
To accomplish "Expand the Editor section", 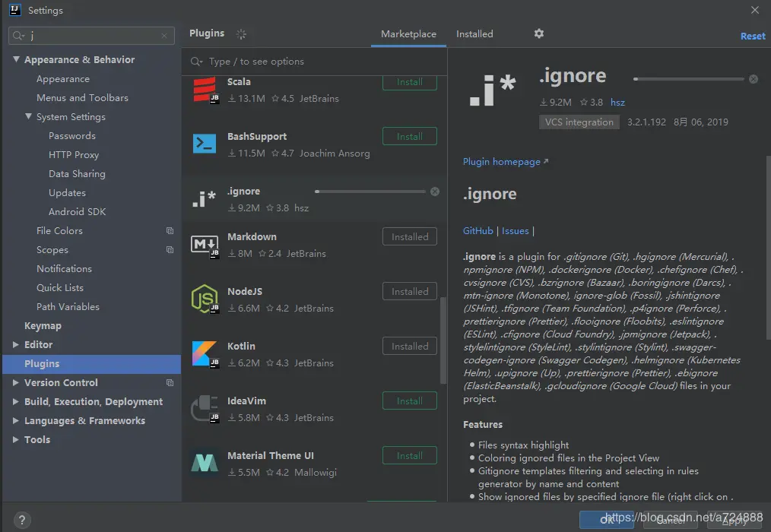I will coord(16,345).
